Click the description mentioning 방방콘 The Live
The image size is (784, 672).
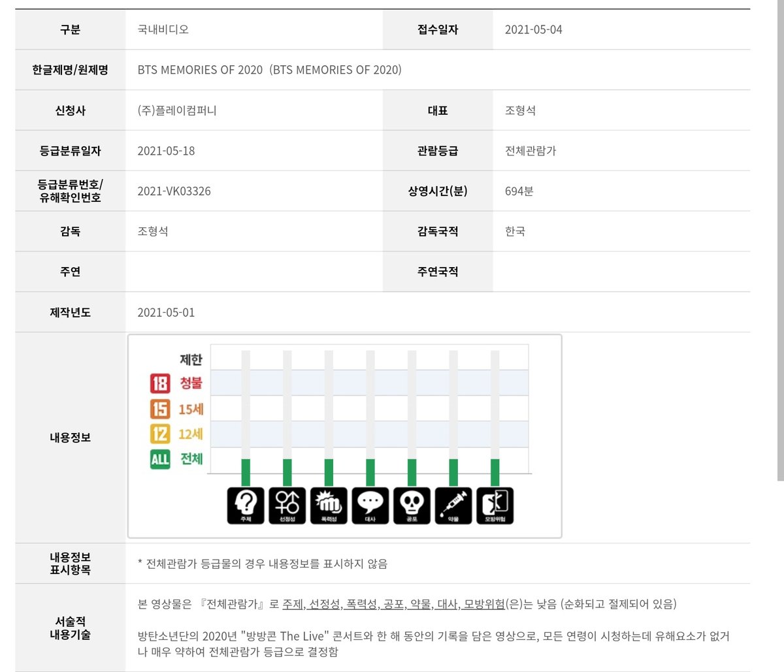click(x=434, y=643)
